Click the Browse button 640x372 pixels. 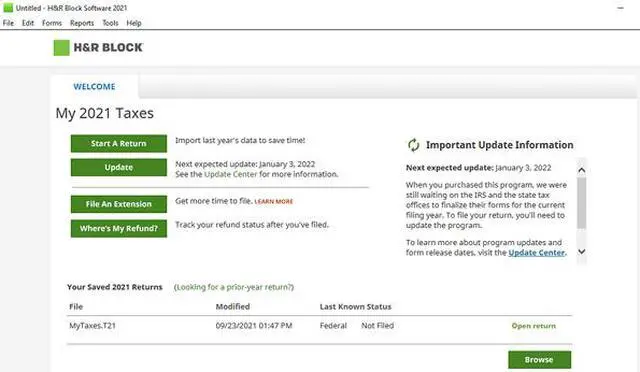(x=539, y=360)
